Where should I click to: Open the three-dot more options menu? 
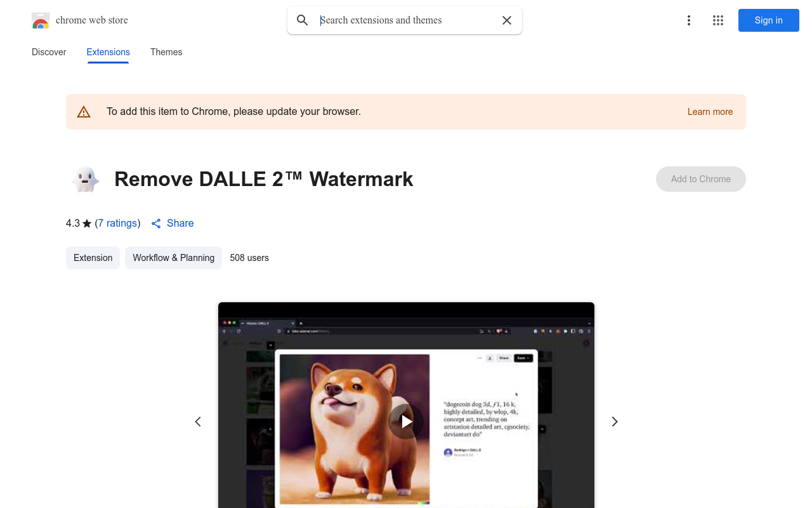click(688, 20)
